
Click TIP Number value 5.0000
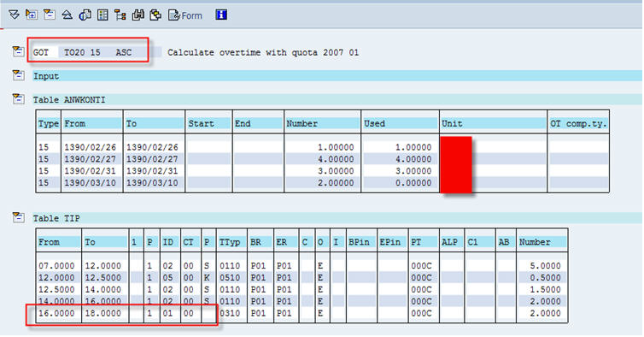545,266
